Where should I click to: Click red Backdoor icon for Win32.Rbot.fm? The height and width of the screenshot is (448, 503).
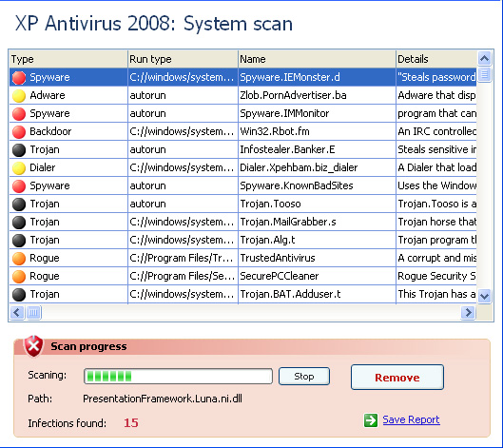(x=19, y=132)
